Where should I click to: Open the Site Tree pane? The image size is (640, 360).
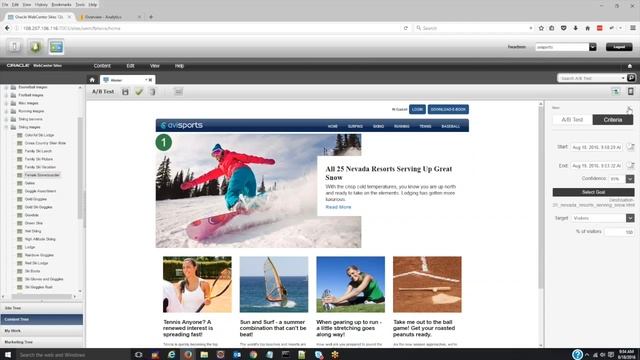42,308
